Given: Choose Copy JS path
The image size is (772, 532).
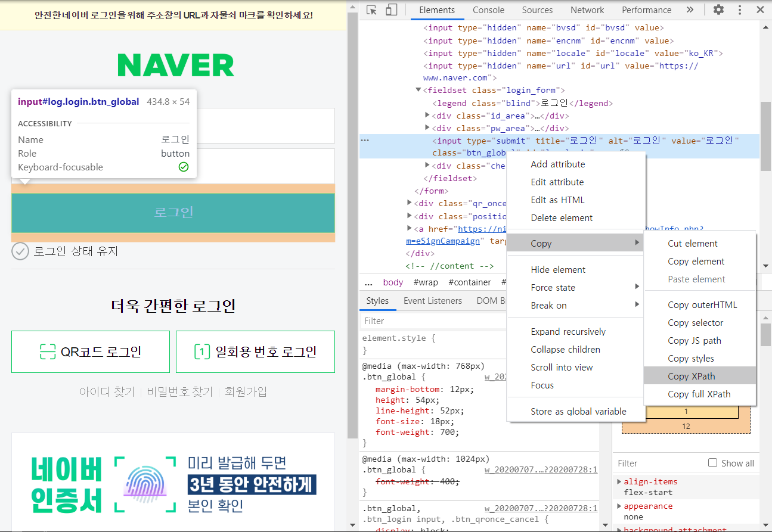Looking at the screenshot, I should point(700,340).
